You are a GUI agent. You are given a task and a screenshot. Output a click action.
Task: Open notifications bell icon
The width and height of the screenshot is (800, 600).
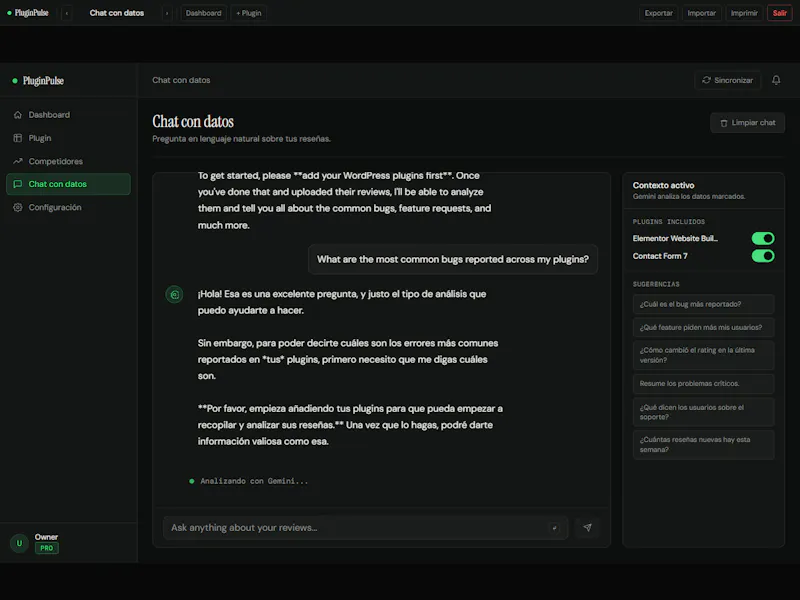pos(776,80)
